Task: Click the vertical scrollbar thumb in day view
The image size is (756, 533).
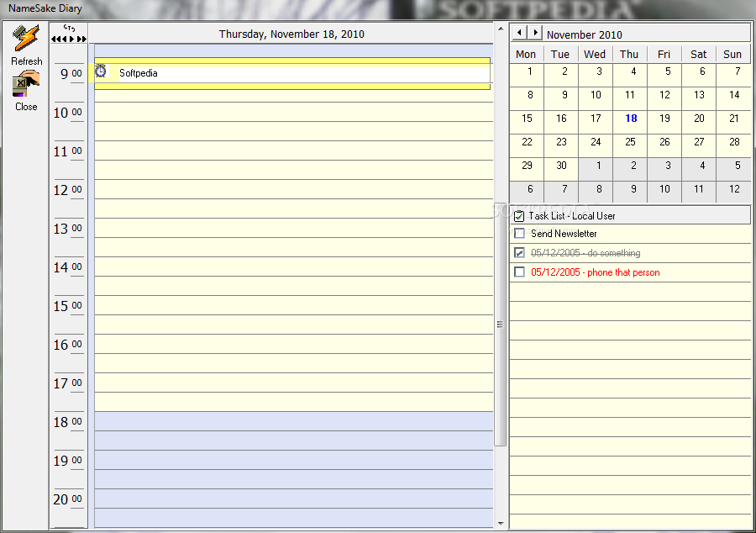Action: click(501, 325)
